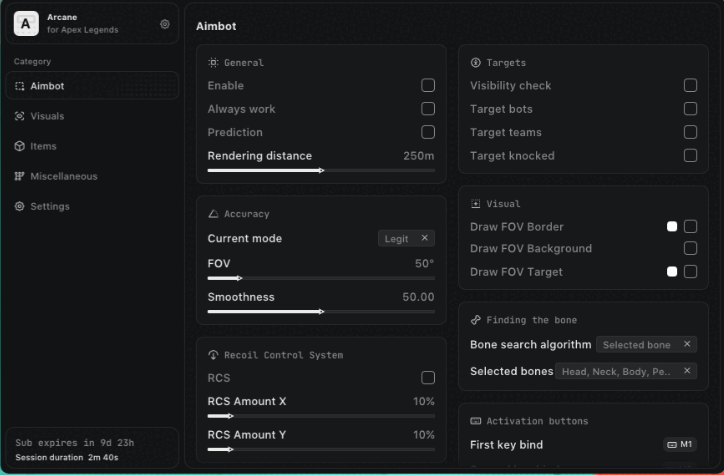Click the Targets section header icon
Viewport: 724px width, 475px height.
pos(475,62)
